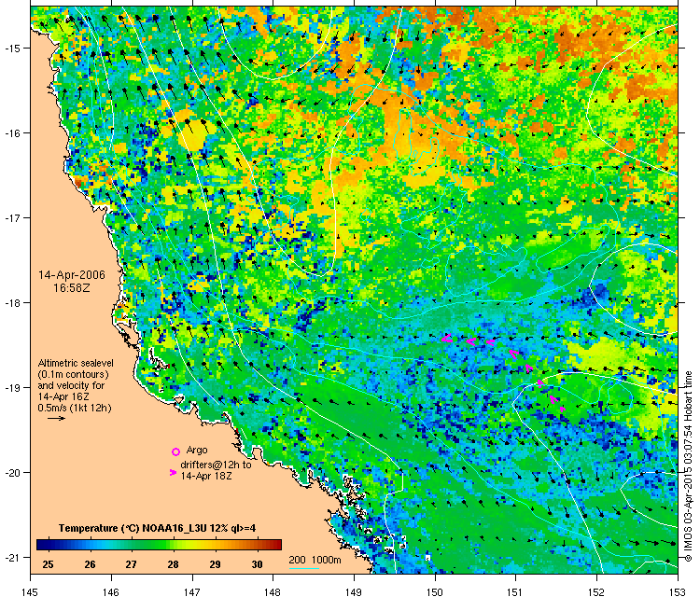Click the latitude axis label -21
This screenshot has width=700, height=597.
[11, 557]
